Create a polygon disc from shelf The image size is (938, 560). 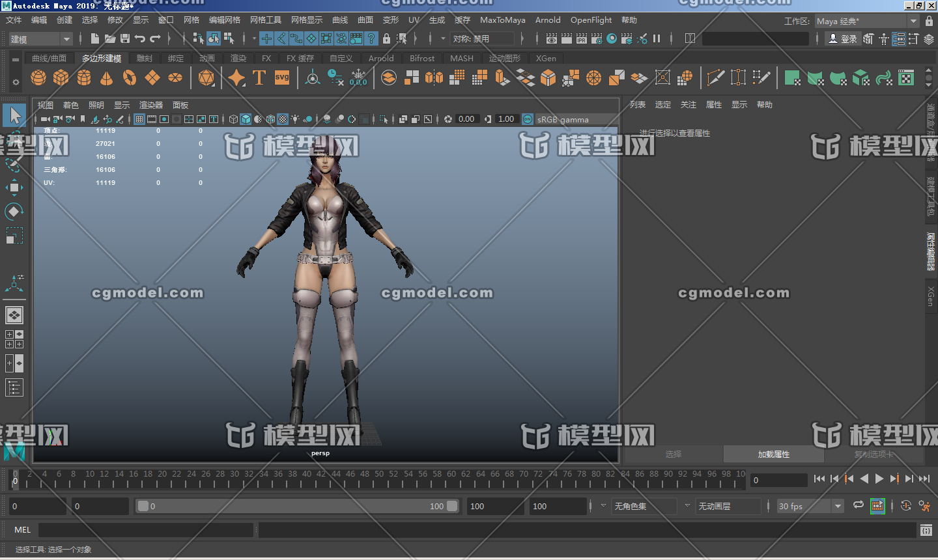point(175,78)
